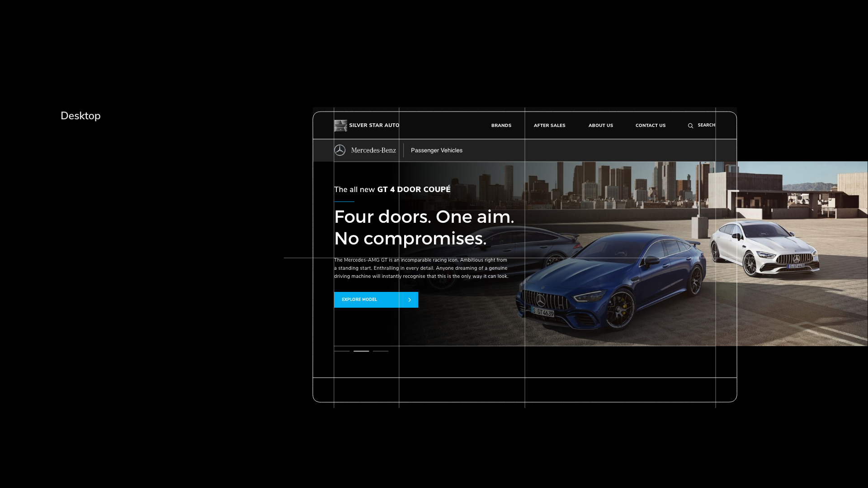Screen dimensions: 868x488
Task: Activate the second carousel slide indicator
Action: pyautogui.click(x=361, y=351)
